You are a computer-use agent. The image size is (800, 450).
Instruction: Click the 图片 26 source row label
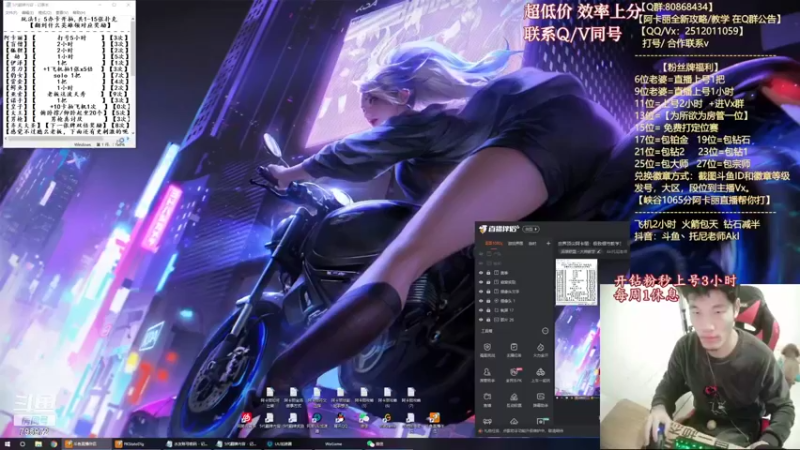[507, 319]
